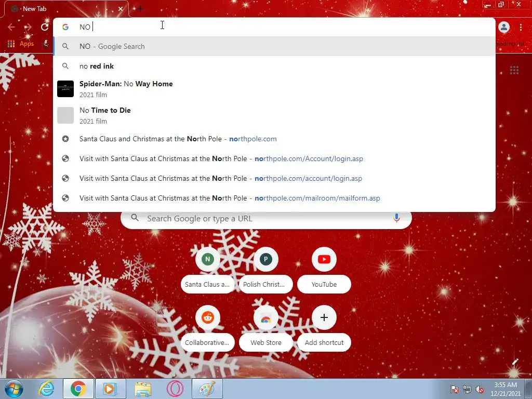Select No Time to Die suggestion
Screen dimensions: 532x399
(x=274, y=115)
